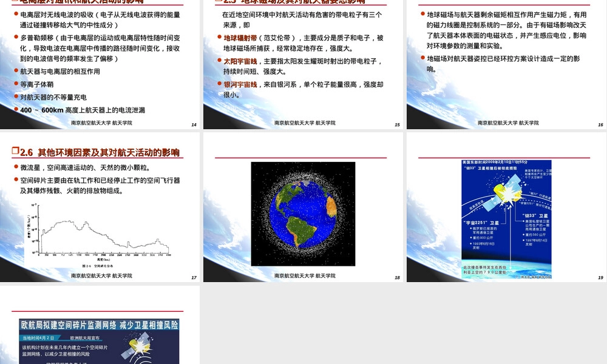The width and height of the screenshot is (607, 364).
Task: Click the red text 地球辐射带
Action: pos(240,38)
